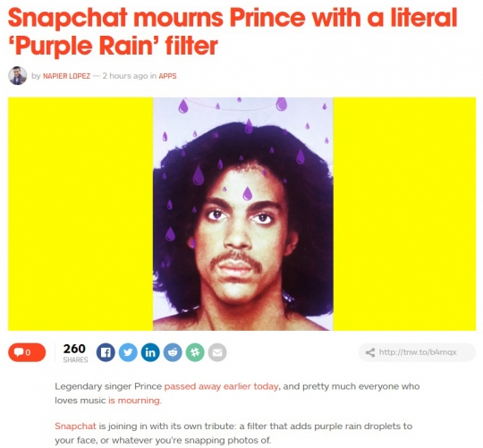Share the article on LinkedIn
The width and height of the screenshot is (483, 448).
150,352
